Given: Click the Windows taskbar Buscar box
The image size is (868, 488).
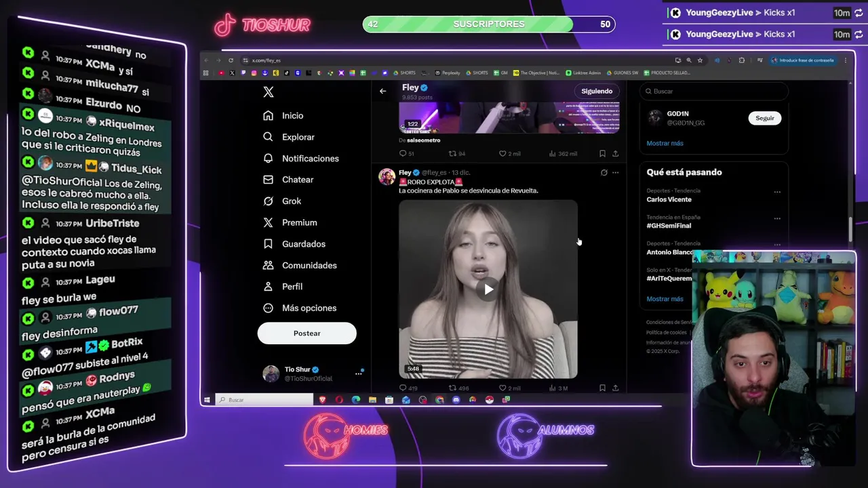Looking at the screenshot, I should pyautogui.click(x=264, y=400).
